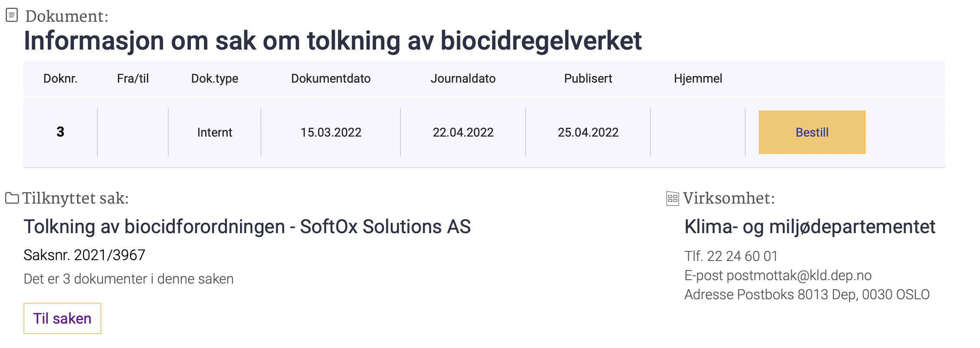The height and width of the screenshot is (348, 980).
Task: Select the Fra/til column header
Action: [x=133, y=78]
